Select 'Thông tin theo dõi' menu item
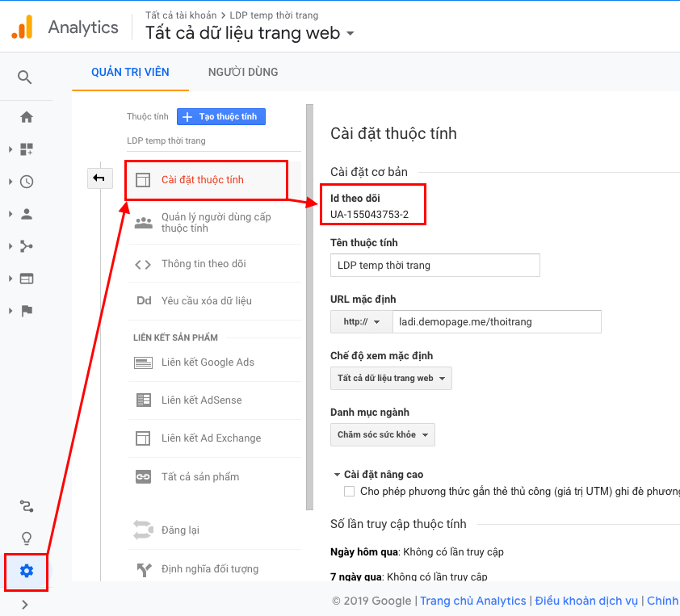 204,264
